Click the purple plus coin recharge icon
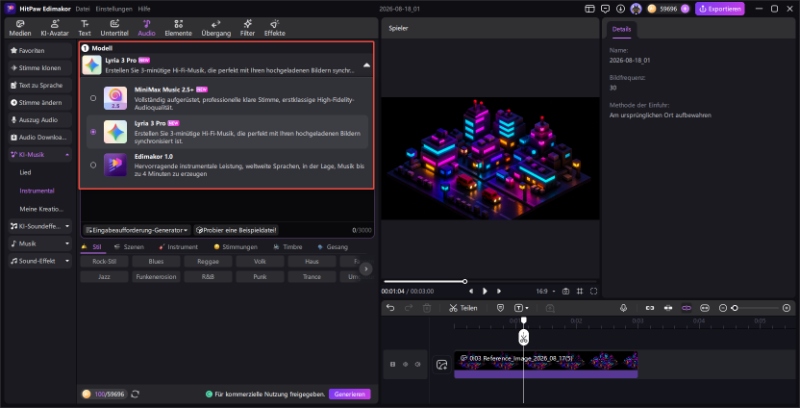This screenshot has height=408, width=800. click(x=685, y=9)
